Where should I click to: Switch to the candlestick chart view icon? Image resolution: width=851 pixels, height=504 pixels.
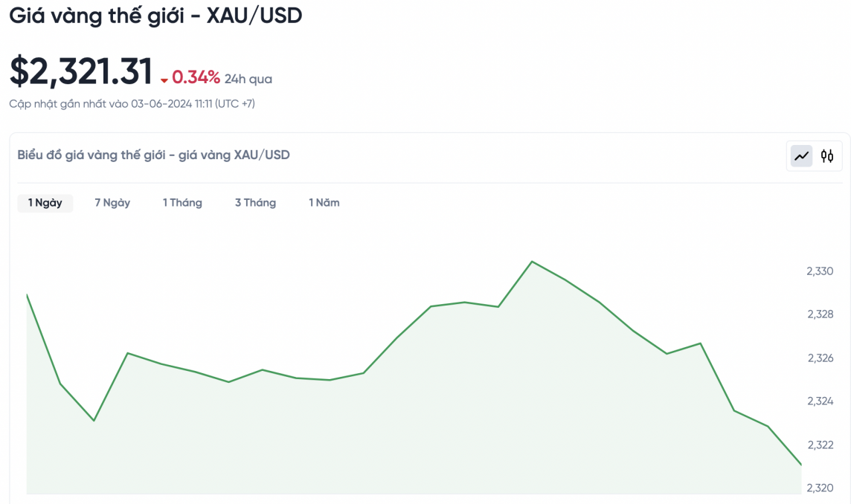(x=827, y=156)
